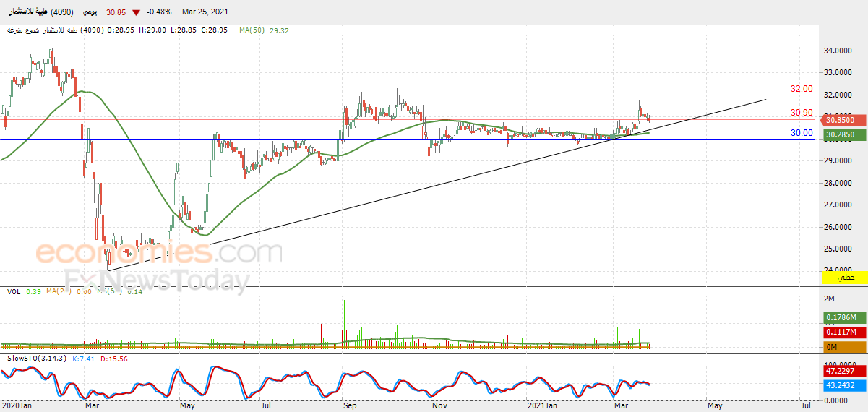
Task: Click the red 47.2297 stochastic tag
Action: tap(843, 371)
